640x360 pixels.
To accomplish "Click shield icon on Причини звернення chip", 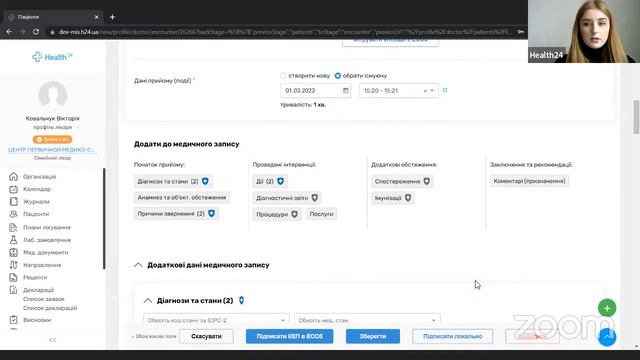I will tap(211, 213).
